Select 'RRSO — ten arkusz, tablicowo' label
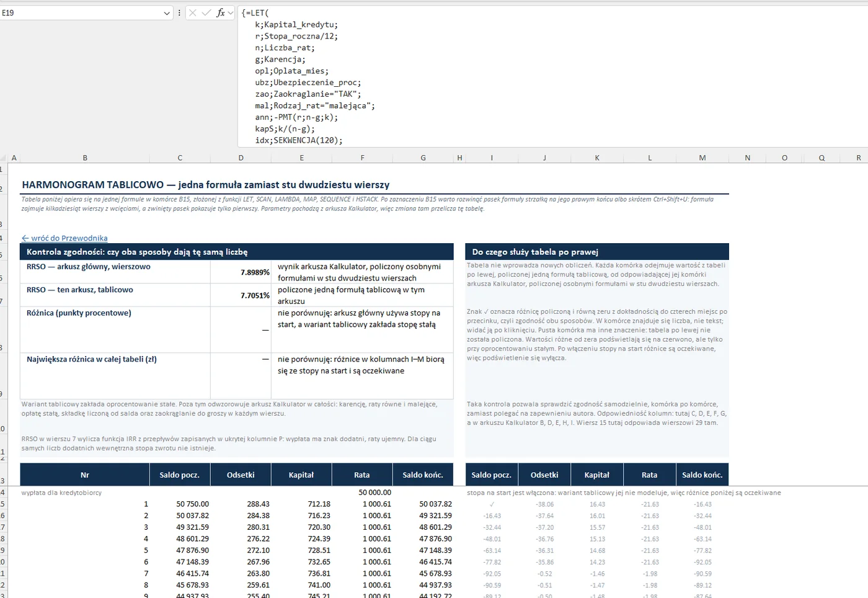This screenshot has width=868, height=598. pos(115,295)
